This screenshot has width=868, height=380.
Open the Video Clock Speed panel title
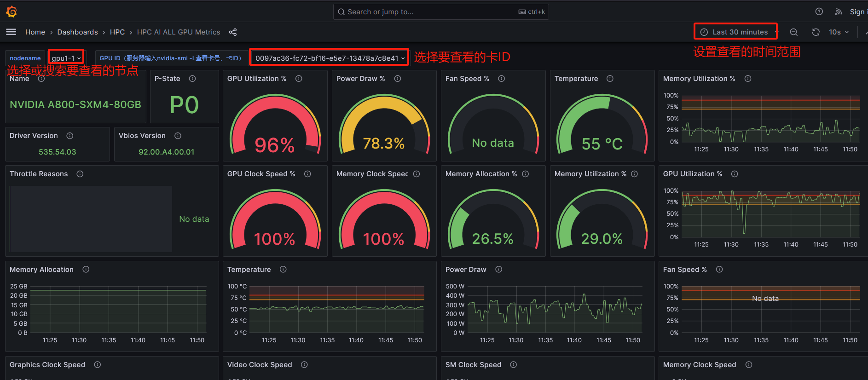pos(260,365)
